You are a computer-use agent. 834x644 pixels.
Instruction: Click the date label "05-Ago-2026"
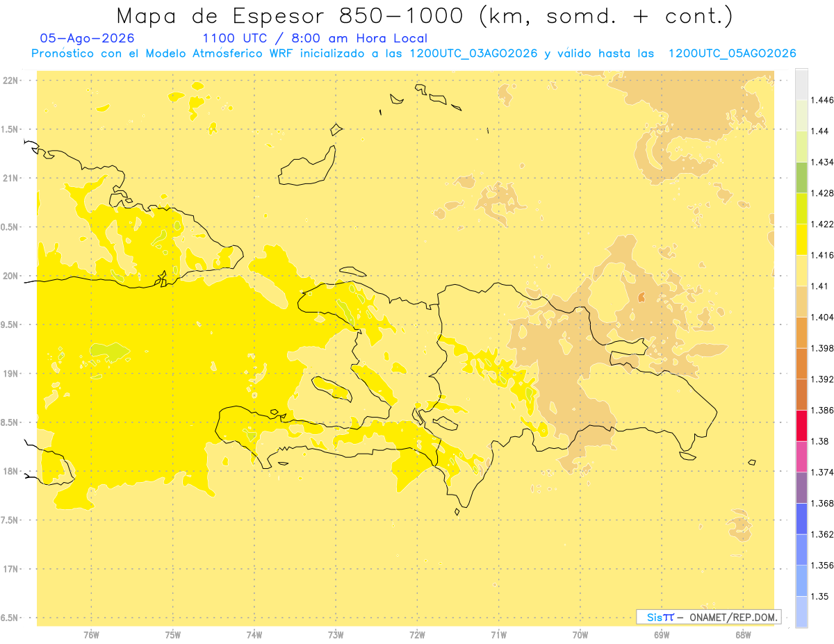tap(88, 38)
